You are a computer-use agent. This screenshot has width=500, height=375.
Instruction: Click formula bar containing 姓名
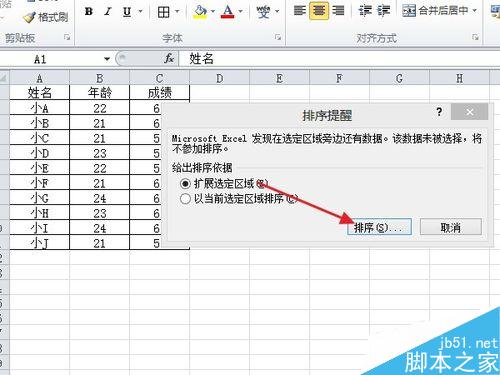click(x=339, y=59)
